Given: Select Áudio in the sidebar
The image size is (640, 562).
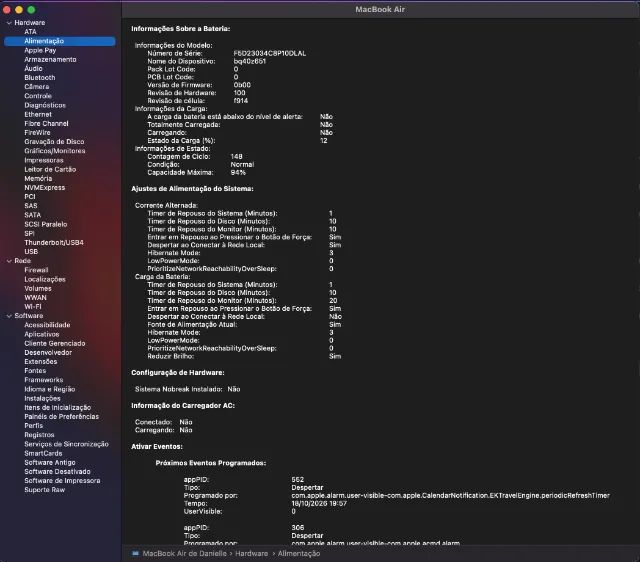Looking at the screenshot, I should pyautogui.click(x=33, y=69).
